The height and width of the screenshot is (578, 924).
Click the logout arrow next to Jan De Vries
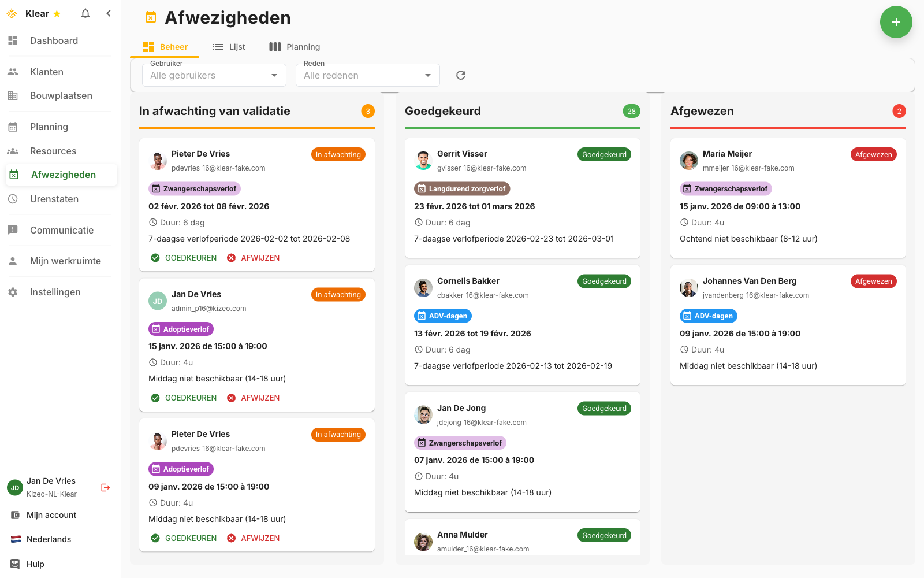tap(105, 487)
